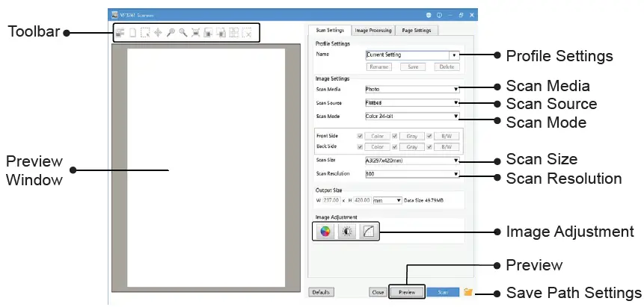
Task: Click the first toolbar icon, left of the blank page
Action: pyautogui.click(x=120, y=33)
